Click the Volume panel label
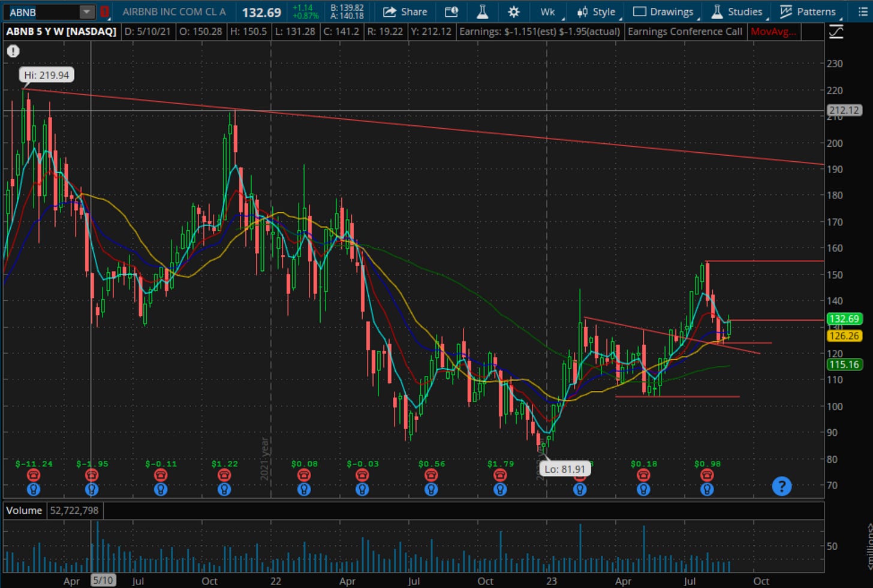The image size is (873, 588). click(x=24, y=511)
